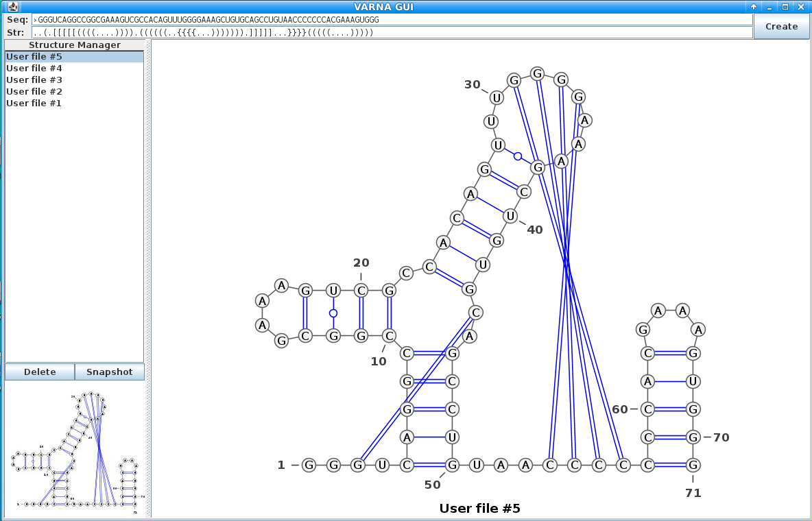Click the C nucleotide labeled 60

647,409
